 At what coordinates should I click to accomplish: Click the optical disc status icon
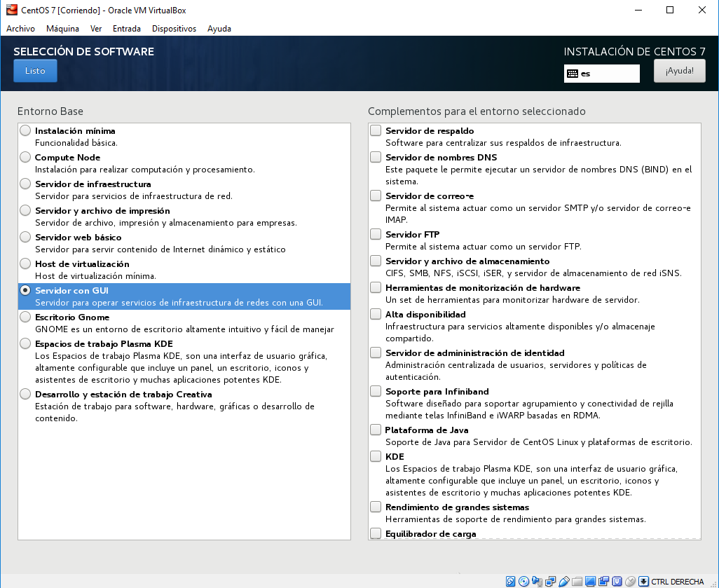click(x=523, y=581)
